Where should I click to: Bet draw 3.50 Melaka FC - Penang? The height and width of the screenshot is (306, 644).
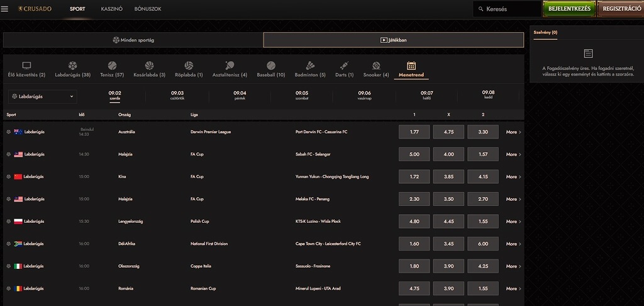click(x=448, y=199)
